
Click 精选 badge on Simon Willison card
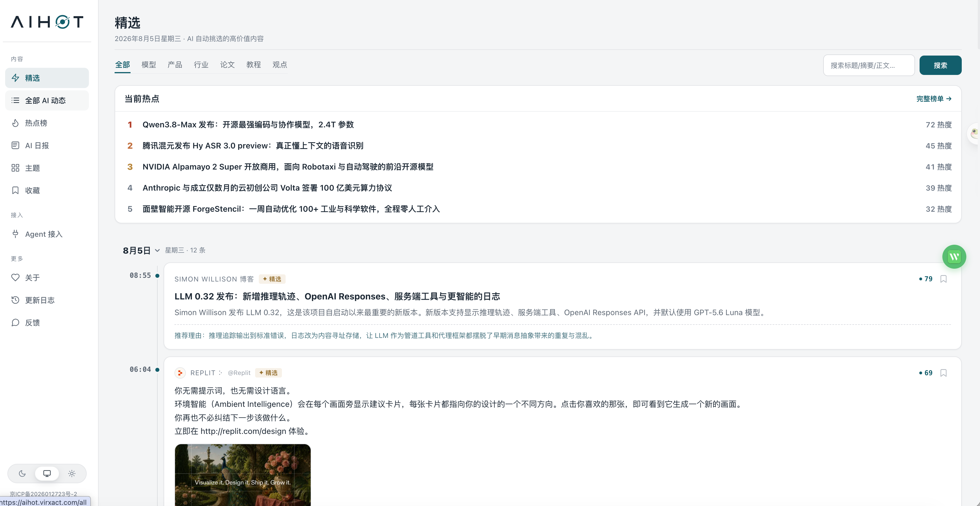click(272, 279)
